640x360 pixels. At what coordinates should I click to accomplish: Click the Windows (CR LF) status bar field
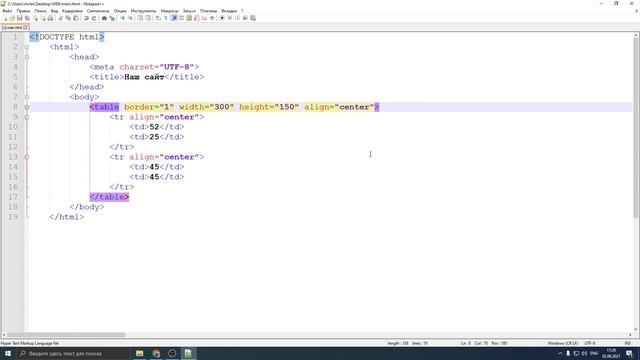pos(562,343)
